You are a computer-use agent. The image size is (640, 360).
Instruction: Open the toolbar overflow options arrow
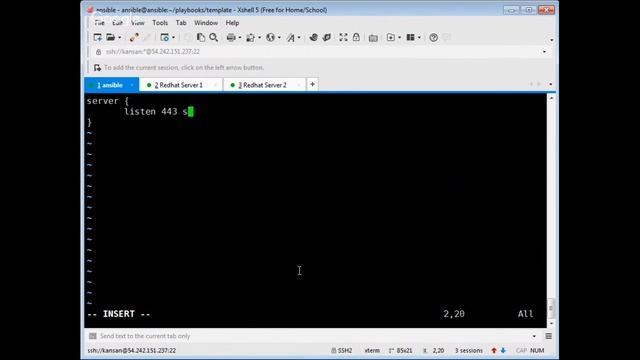(x=551, y=40)
